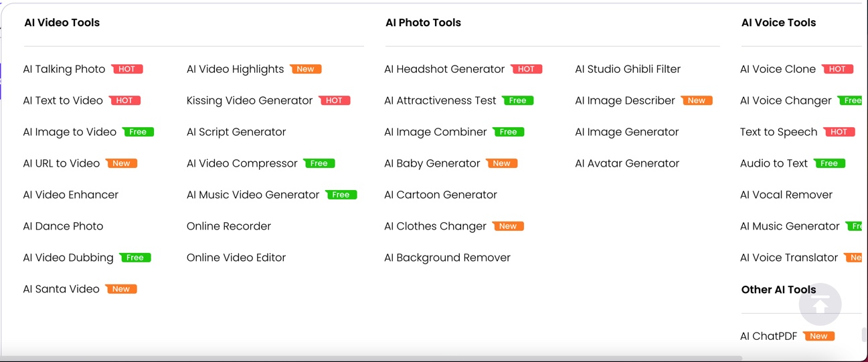The width and height of the screenshot is (868, 362).
Task: Try the AI Attractiveness Test
Action: (x=440, y=100)
